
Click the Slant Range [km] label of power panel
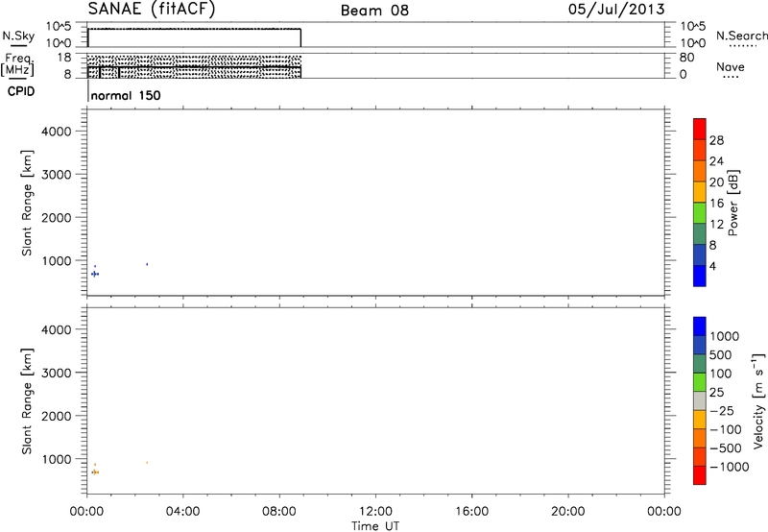27,203
